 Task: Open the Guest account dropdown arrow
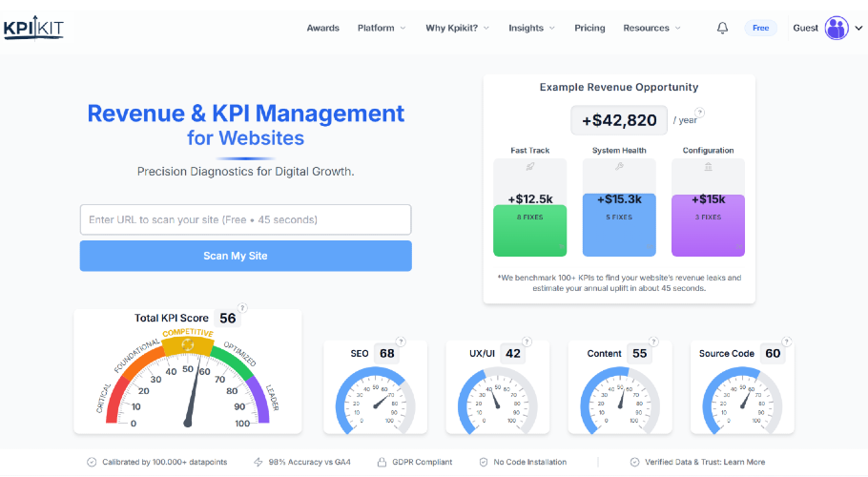858,28
